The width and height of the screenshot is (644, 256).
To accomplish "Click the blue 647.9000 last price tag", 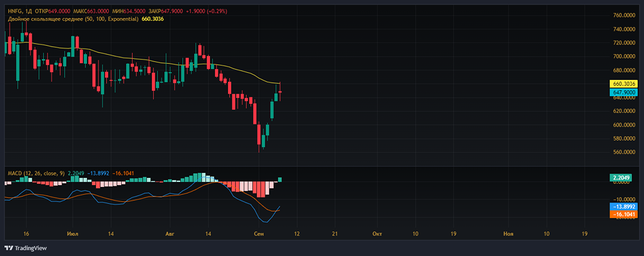I will (x=624, y=92).
